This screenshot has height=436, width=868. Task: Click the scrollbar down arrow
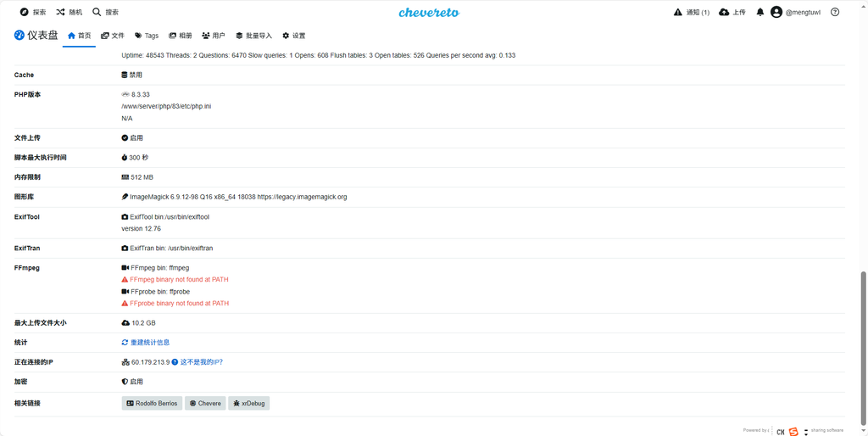[864, 432]
